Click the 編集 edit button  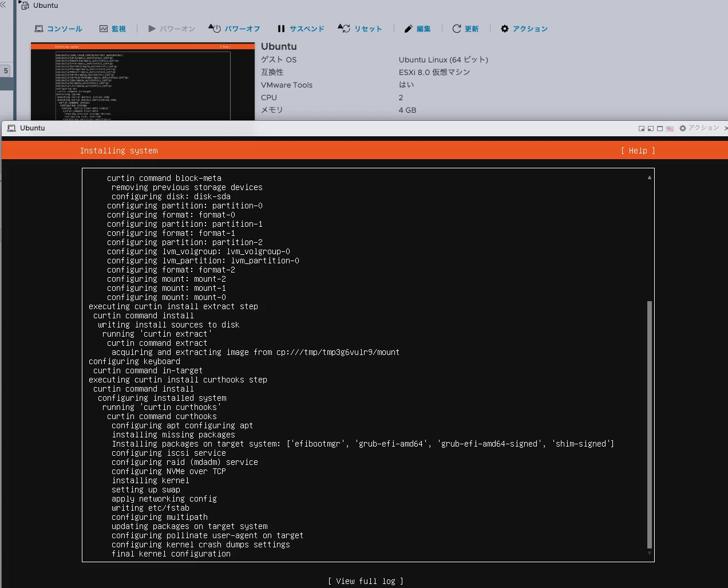click(x=418, y=29)
